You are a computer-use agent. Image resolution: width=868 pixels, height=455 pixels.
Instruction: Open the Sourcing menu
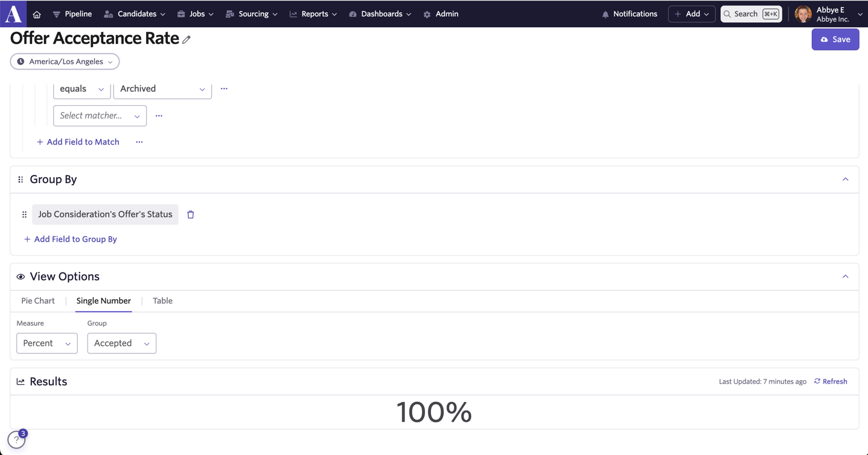[x=251, y=14]
